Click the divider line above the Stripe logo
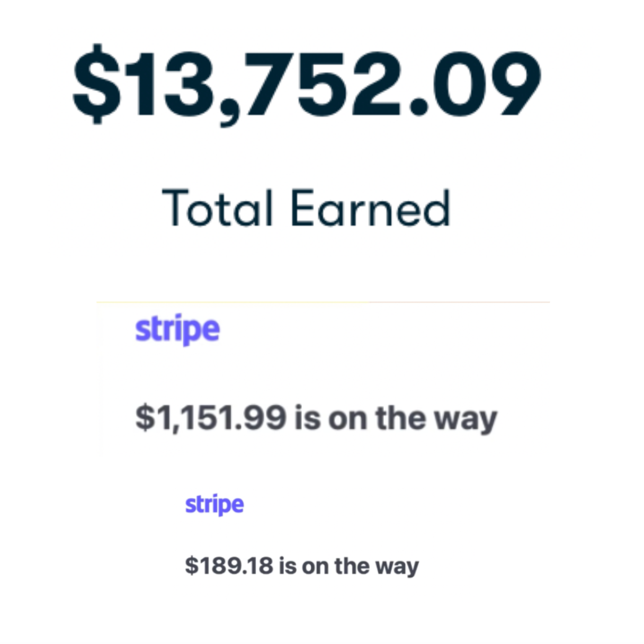 coord(323,302)
